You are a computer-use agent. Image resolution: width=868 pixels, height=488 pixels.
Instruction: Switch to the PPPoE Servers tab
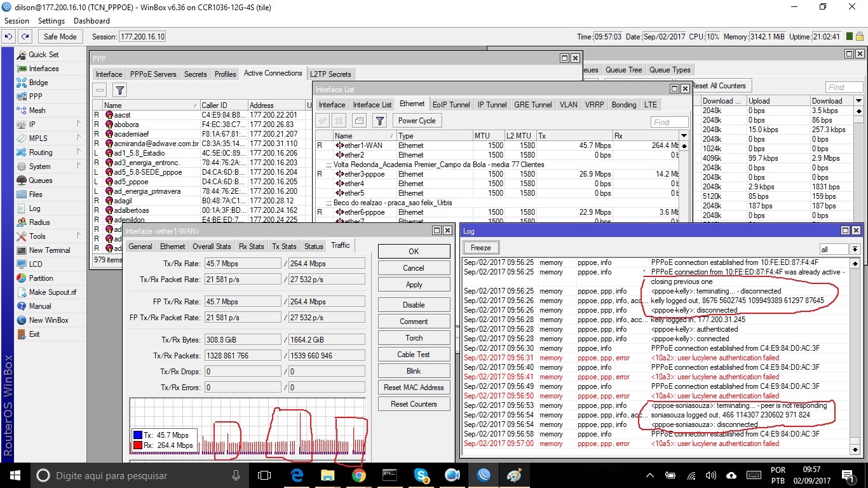pos(153,74)
